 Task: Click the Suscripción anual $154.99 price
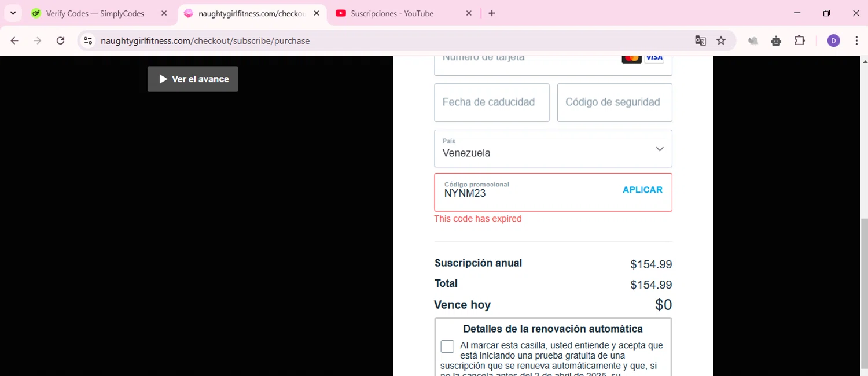point(651,264)
